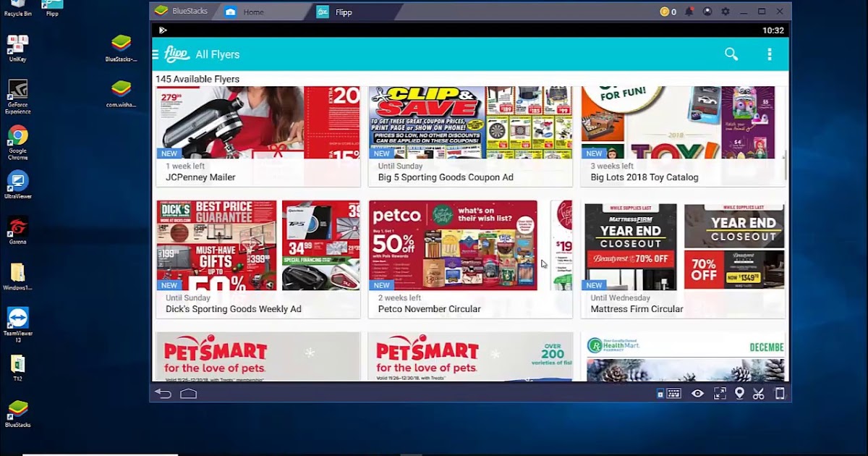Open the Flipp desktop shortcut icon
The height and width of the screenshot is (456, 868).
point(52,9)
